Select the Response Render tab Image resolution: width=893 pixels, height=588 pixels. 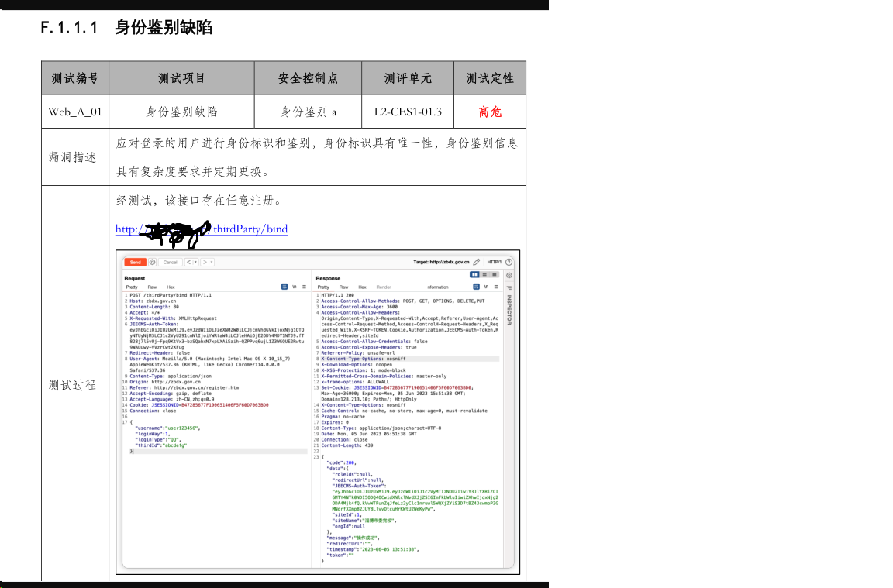click(384, 287)
